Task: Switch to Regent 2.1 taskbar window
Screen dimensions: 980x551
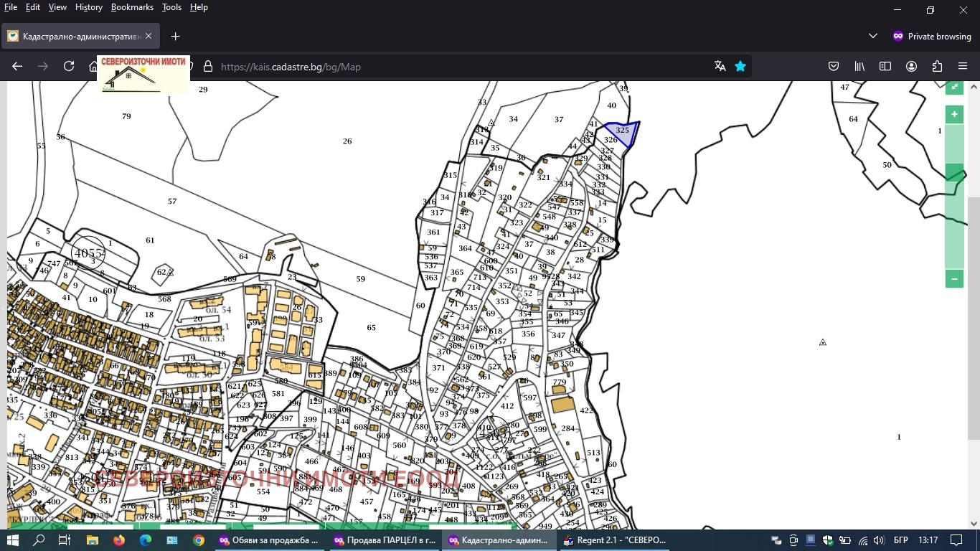Action: point(615,540)
